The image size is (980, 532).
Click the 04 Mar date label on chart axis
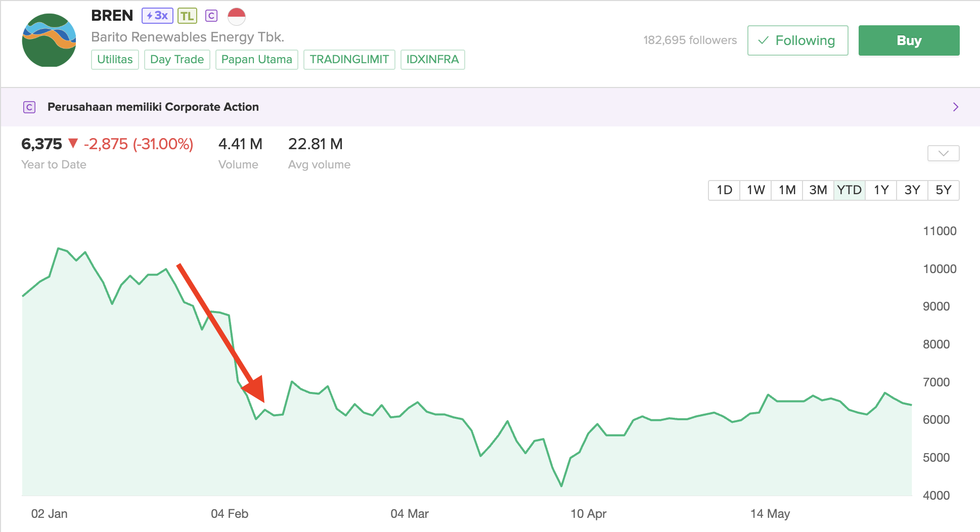coord(410,514)
